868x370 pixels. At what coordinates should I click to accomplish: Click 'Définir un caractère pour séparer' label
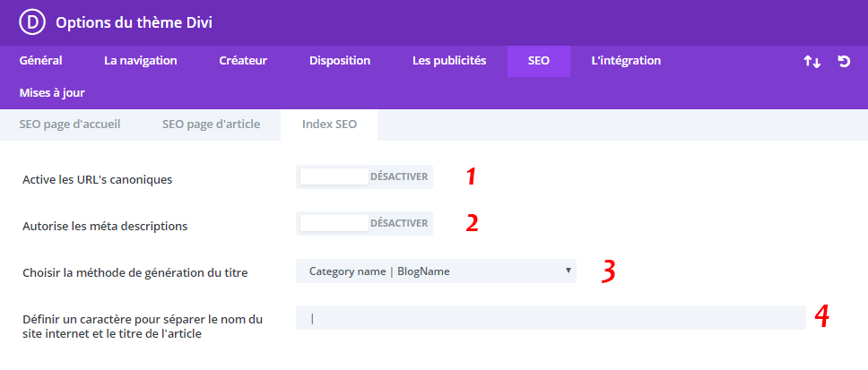(143, 327)
